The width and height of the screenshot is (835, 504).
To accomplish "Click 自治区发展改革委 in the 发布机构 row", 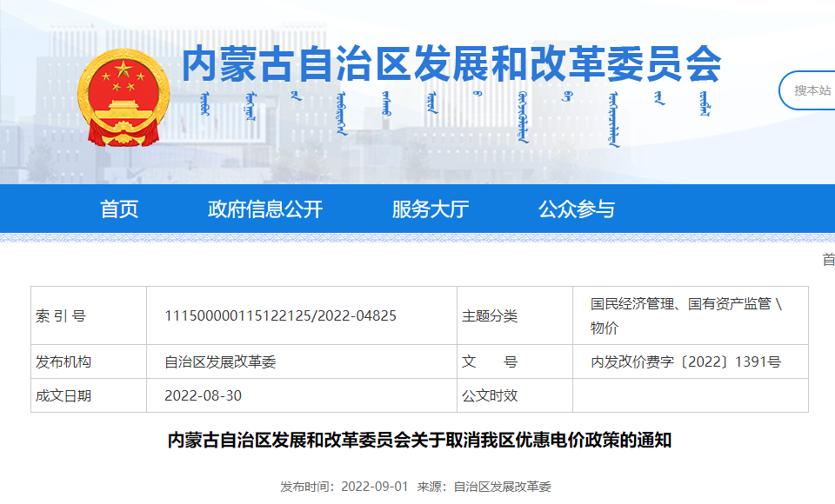I will point(220,362).
